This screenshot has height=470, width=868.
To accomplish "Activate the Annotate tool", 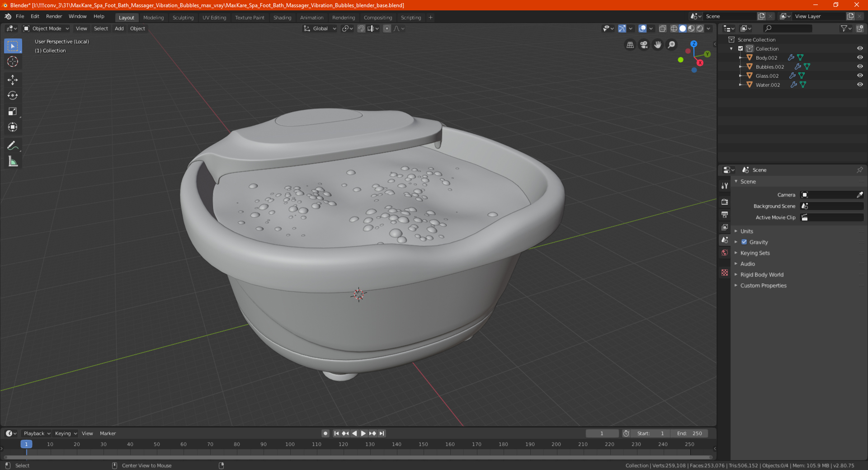I will (13, 146).
